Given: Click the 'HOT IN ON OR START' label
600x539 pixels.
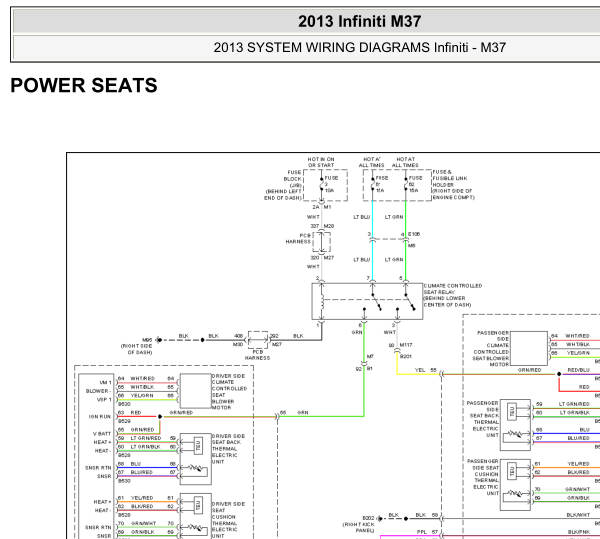Looking at the screenshot, I should pos(321,162).
